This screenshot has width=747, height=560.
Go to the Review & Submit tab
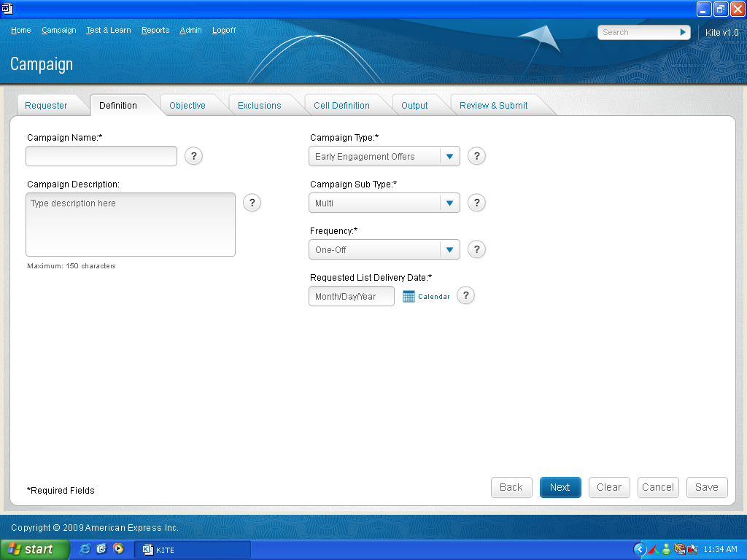[x=493, y=106]
